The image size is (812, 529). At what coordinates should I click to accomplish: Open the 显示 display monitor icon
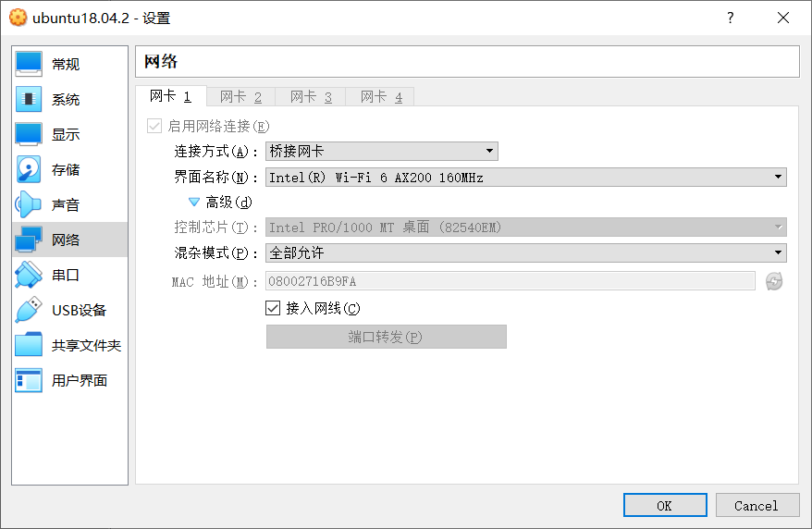29,135
